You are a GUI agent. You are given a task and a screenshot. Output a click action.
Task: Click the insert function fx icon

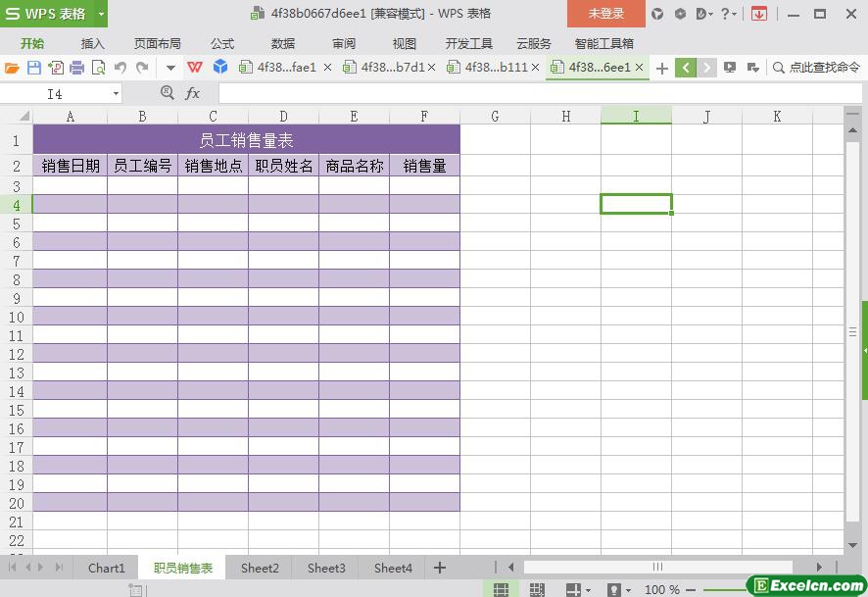click(x=193, y=93)
